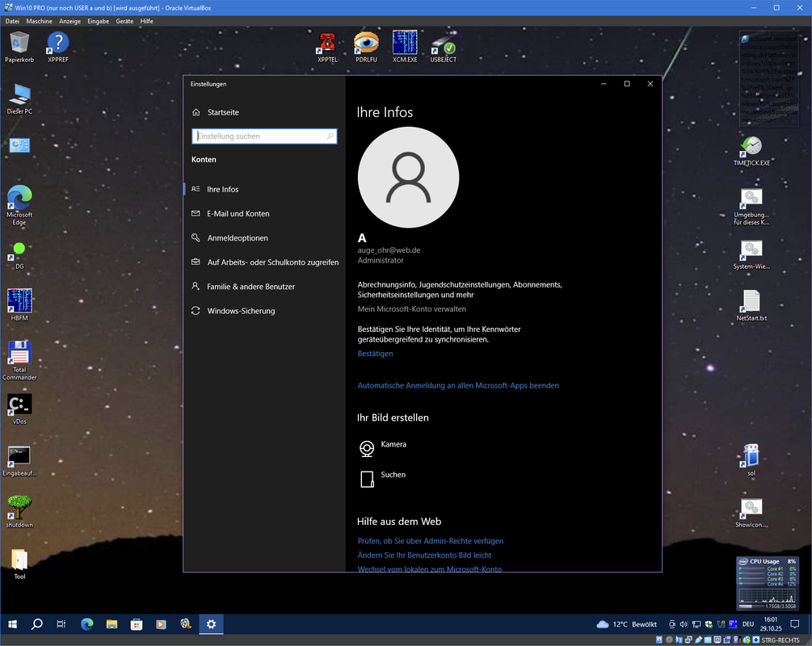The width and height of the screenshot is (812, 646).
Task: Open VirtualBox Eingabe menu
Action: click(98, 21)
